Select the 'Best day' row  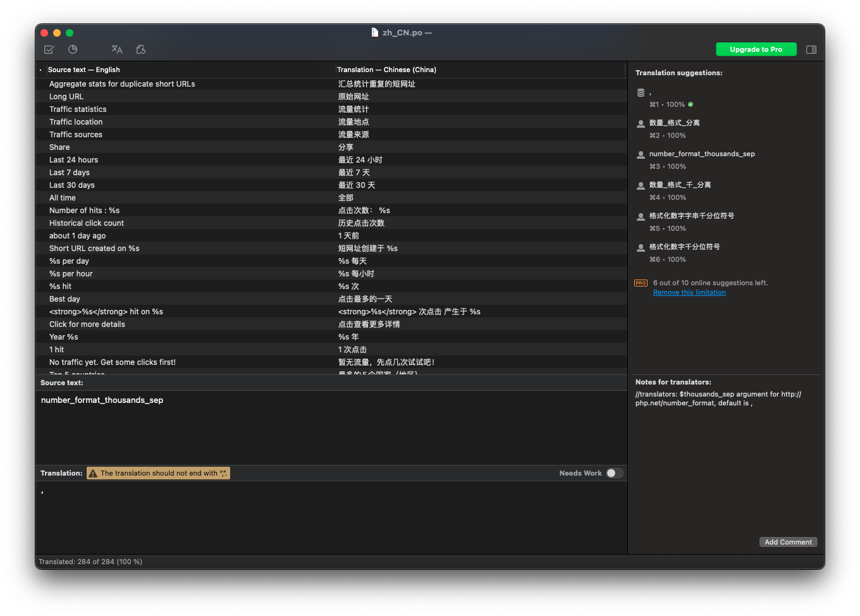(331, 299)
